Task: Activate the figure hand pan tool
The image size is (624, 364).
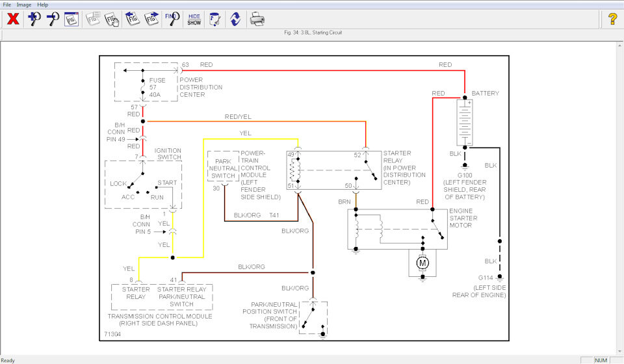Action: pos(112,19)
